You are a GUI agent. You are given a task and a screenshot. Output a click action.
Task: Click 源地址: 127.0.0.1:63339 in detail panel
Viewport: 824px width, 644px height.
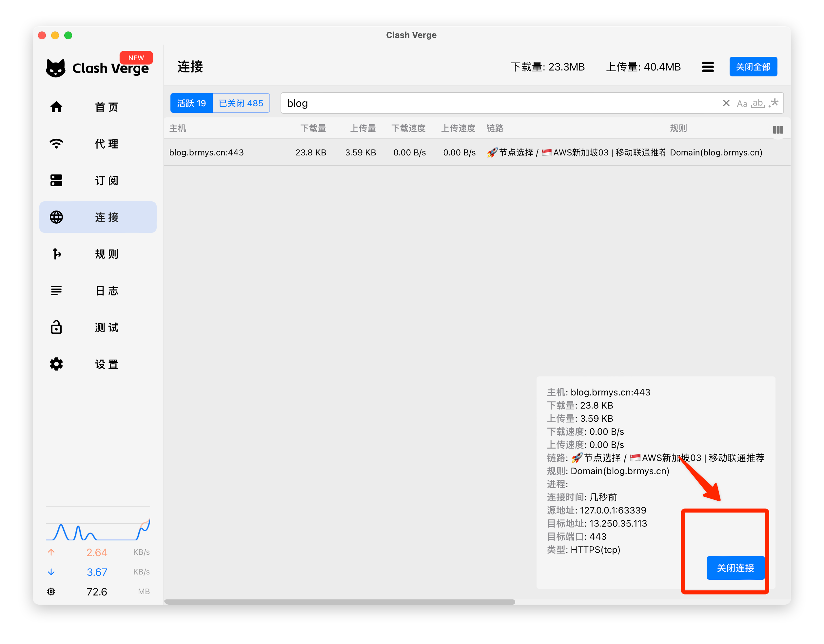pos(597,510)
